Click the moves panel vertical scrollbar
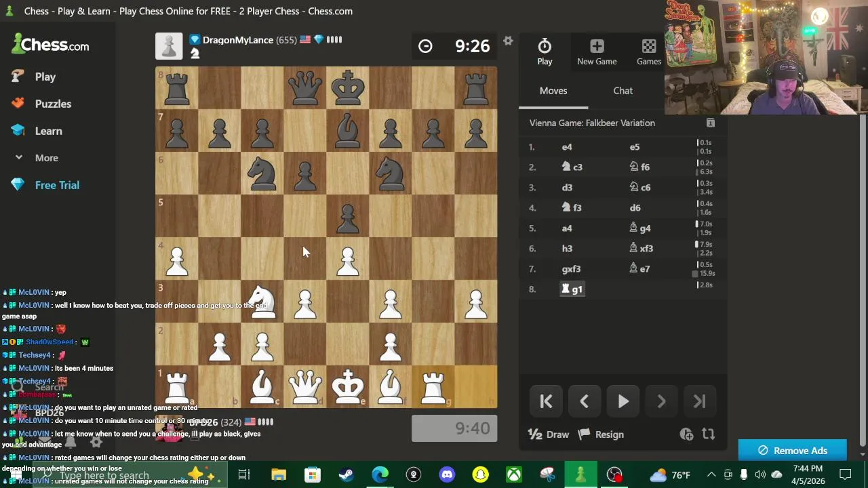The height and width of the screenshot is (488, 868). tap(862, 278)
